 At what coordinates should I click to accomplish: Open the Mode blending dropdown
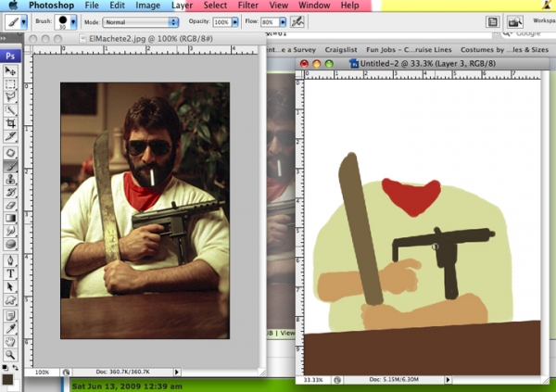pos(141,22)
